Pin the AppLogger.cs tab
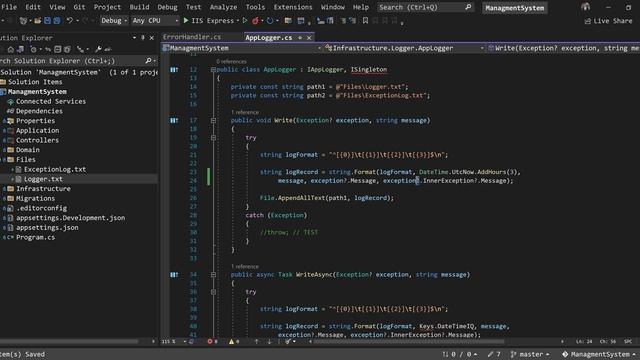The image size is (640, 360). tap(300, 38)
